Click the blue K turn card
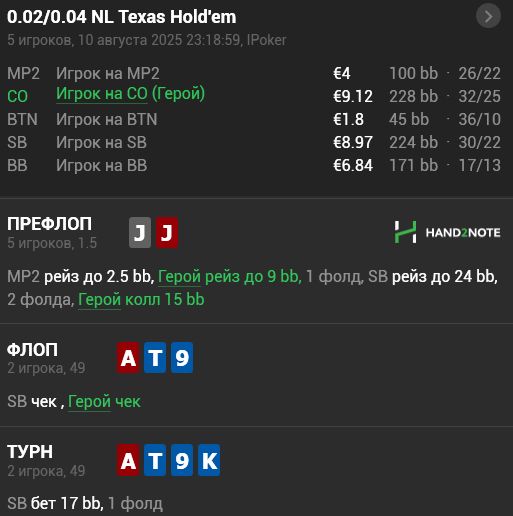 [x=209, y=460]
